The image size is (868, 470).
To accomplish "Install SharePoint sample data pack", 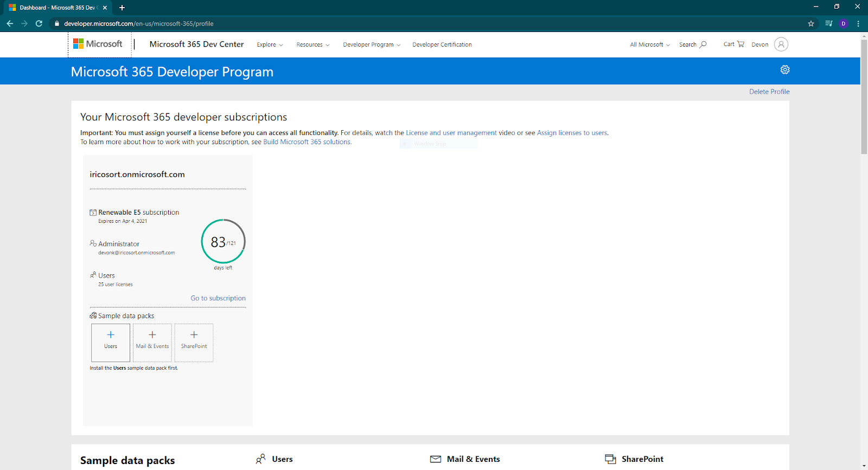I will [x=194, y=343].
